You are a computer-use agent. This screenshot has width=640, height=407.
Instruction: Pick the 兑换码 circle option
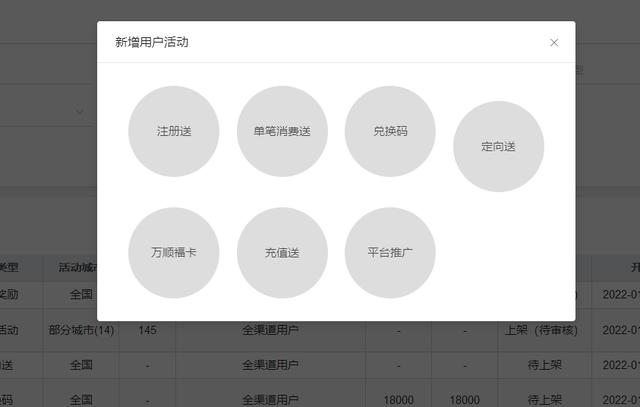click(x=390, y=131)
